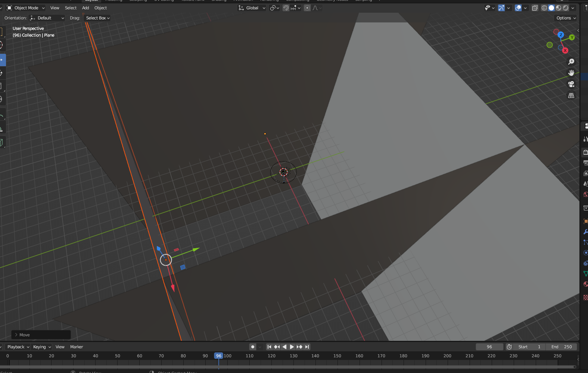Open the Object Data green triangle tab

585,274
